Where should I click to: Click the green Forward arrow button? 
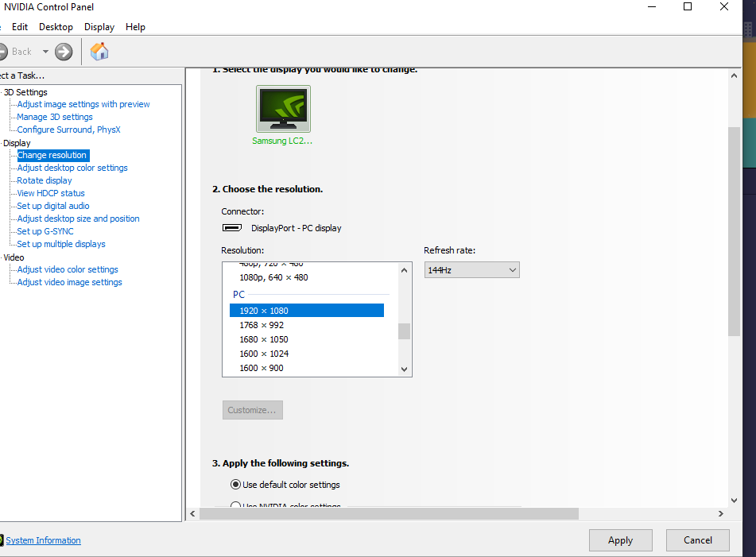point(64,52)
